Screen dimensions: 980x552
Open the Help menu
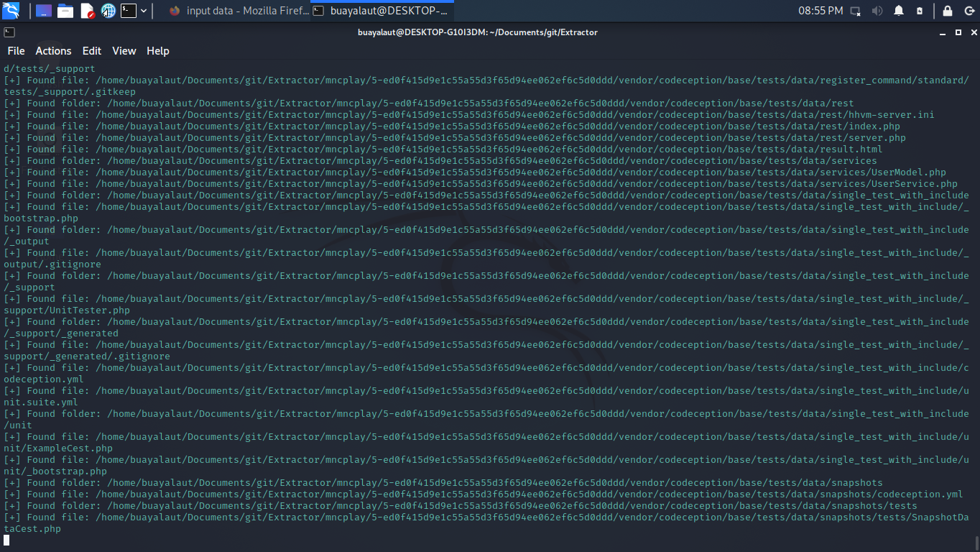coord(157,51)
